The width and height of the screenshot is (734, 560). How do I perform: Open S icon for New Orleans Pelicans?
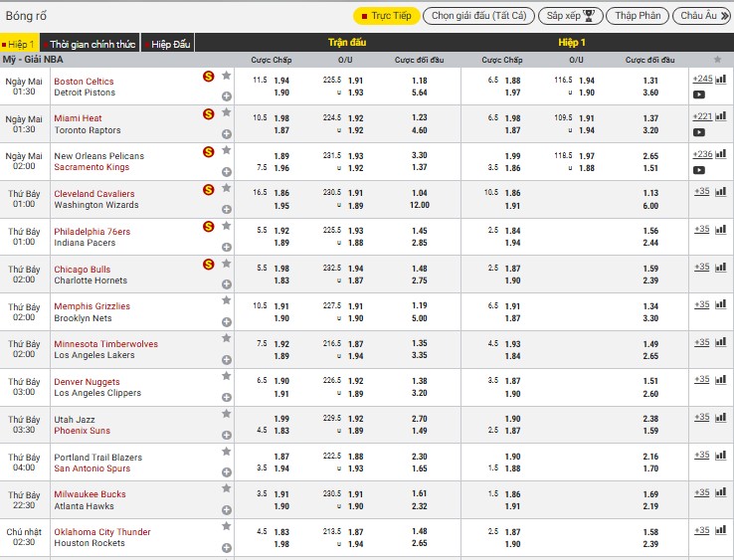point(208,152)
